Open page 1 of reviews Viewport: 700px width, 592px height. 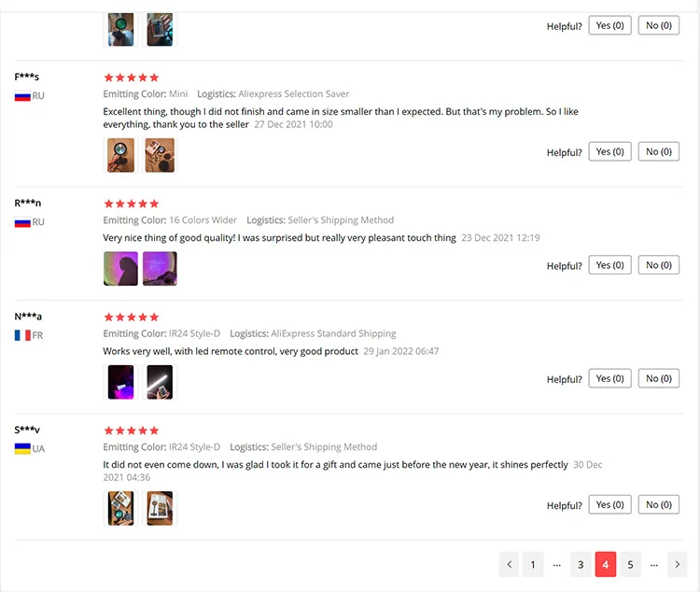coord(533,564)
